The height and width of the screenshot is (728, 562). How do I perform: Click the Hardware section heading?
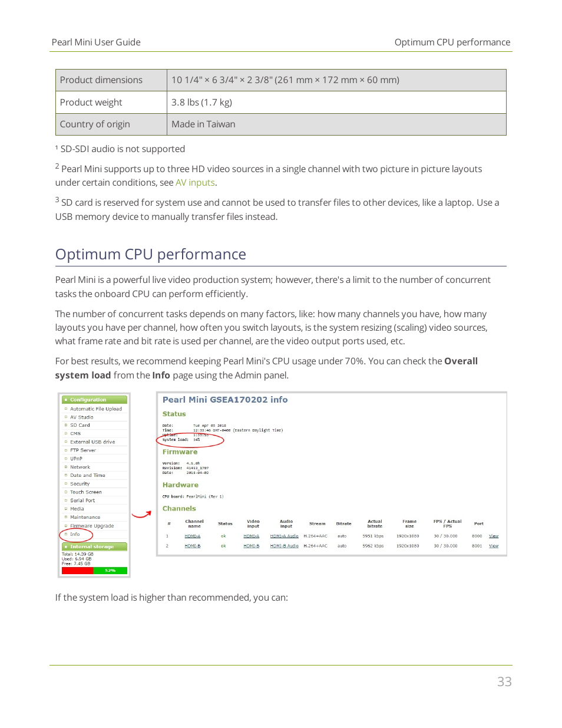pos(180,485)
